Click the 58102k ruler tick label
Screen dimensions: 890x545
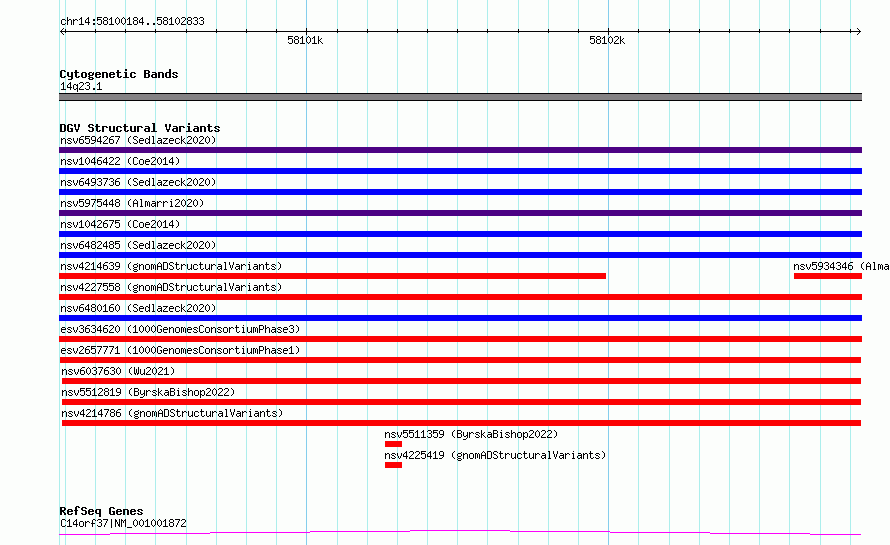(x=607, y=40)
